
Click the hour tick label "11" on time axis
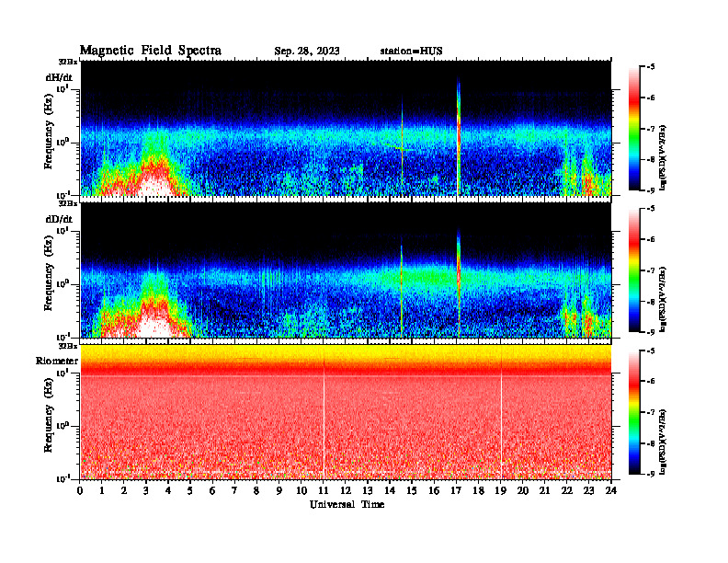pyautogui.click(x=324, y=491)
